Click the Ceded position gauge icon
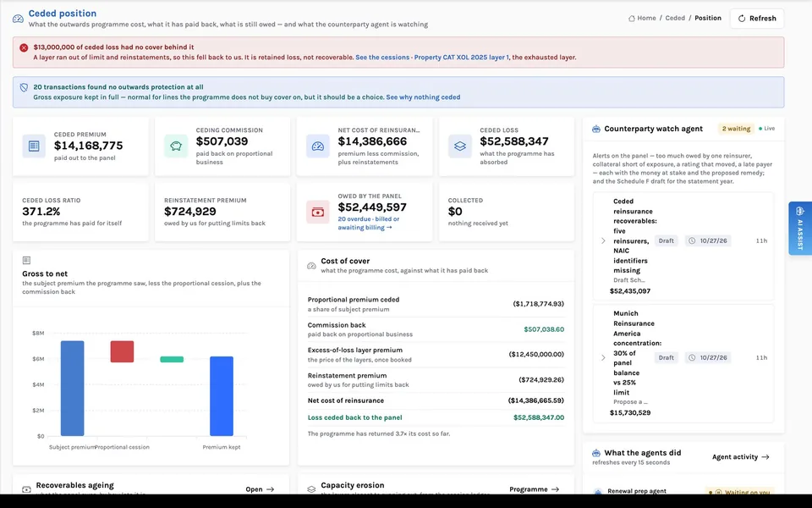Image resolution: width=812 pixels, height=508 pixels. tap(18, 19)
